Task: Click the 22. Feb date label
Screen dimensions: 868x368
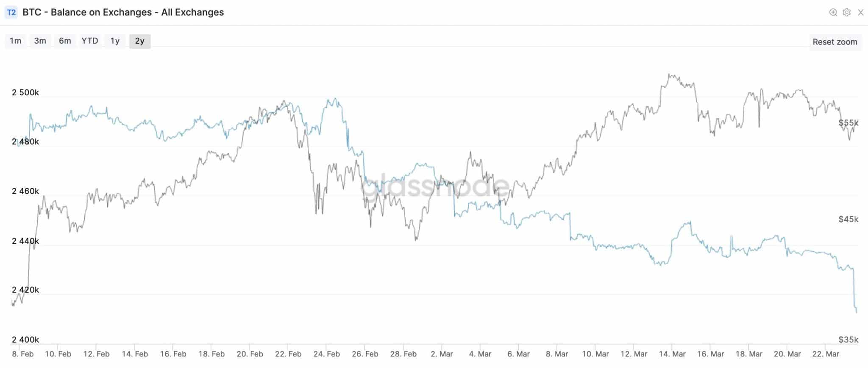Action: pos(288,354)
